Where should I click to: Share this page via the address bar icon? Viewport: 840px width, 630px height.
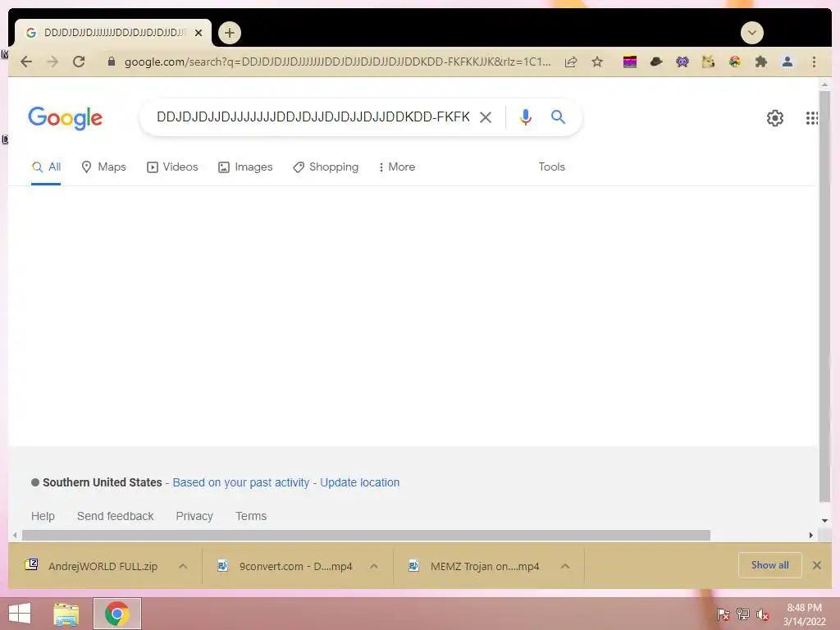coord(571,62)
